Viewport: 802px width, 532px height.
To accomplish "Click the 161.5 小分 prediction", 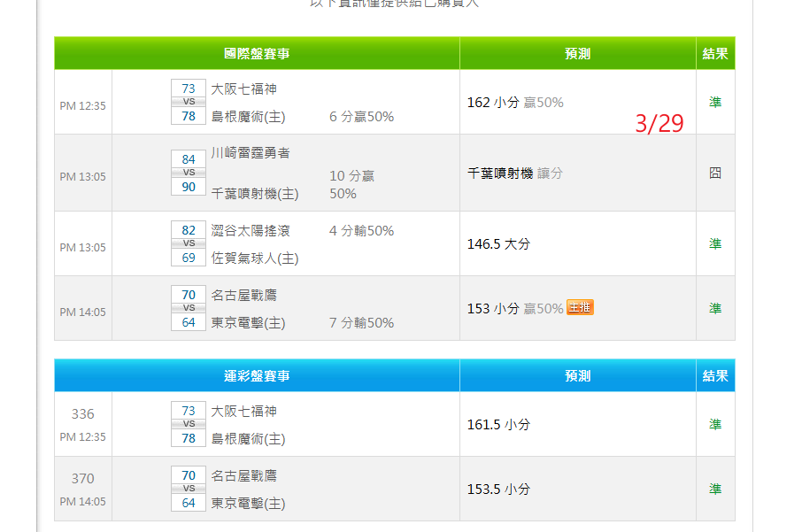I will (x=498, y=425).
